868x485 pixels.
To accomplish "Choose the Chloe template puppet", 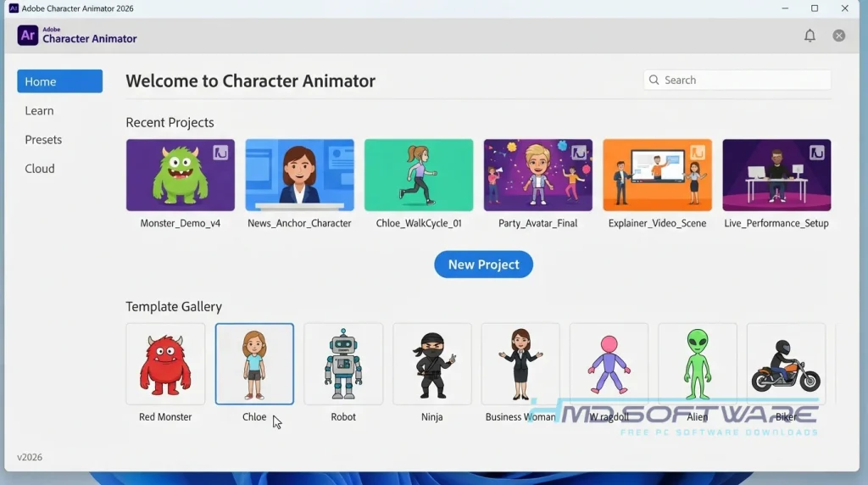I will click(x=254, y=364).
